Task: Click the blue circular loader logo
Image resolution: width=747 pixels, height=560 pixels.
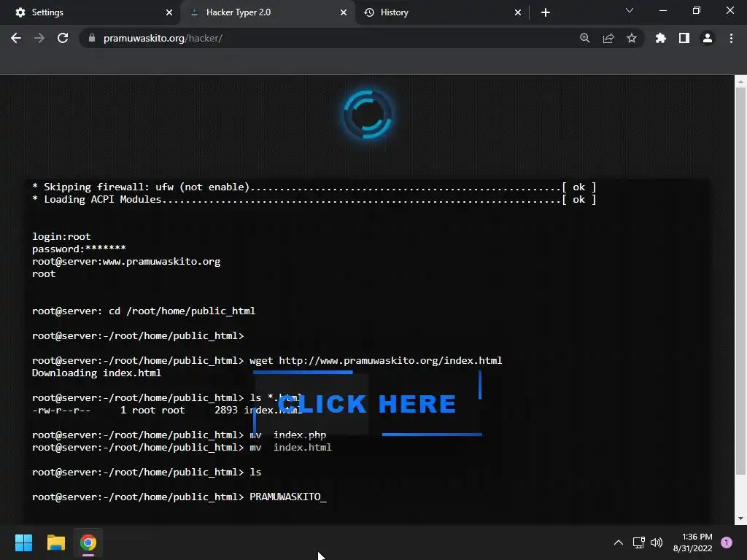Action: [368, 114]
